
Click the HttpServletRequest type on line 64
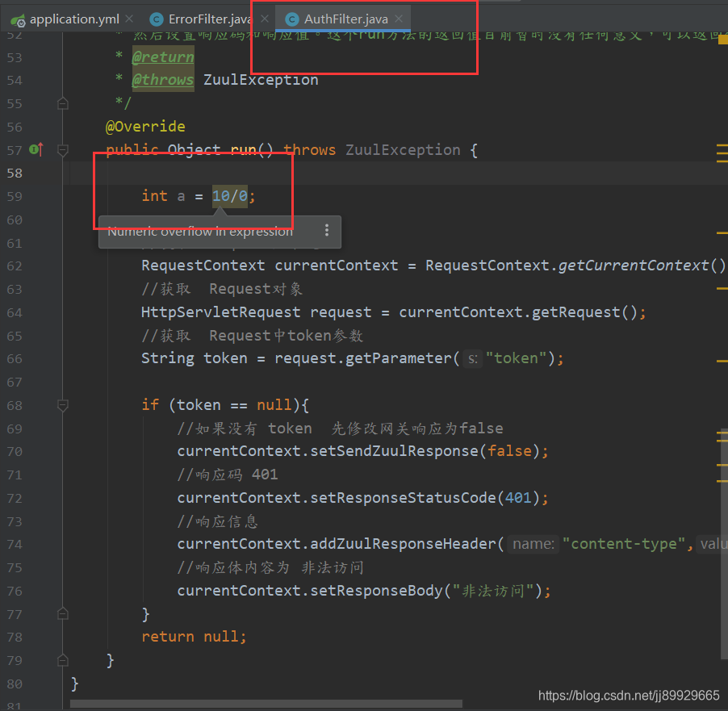tap(220, 312)
